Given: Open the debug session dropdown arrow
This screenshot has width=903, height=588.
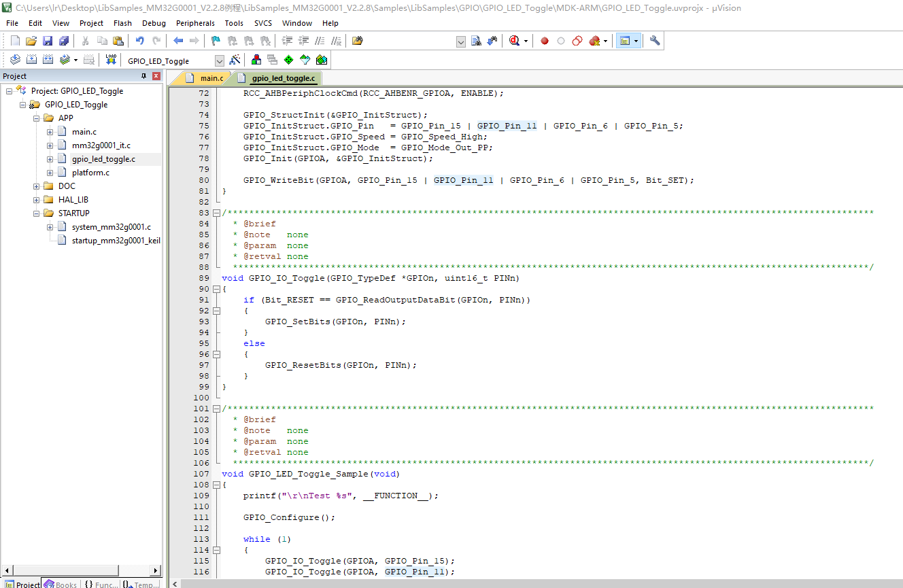Looking at the screenshot, I should (526, 41).
